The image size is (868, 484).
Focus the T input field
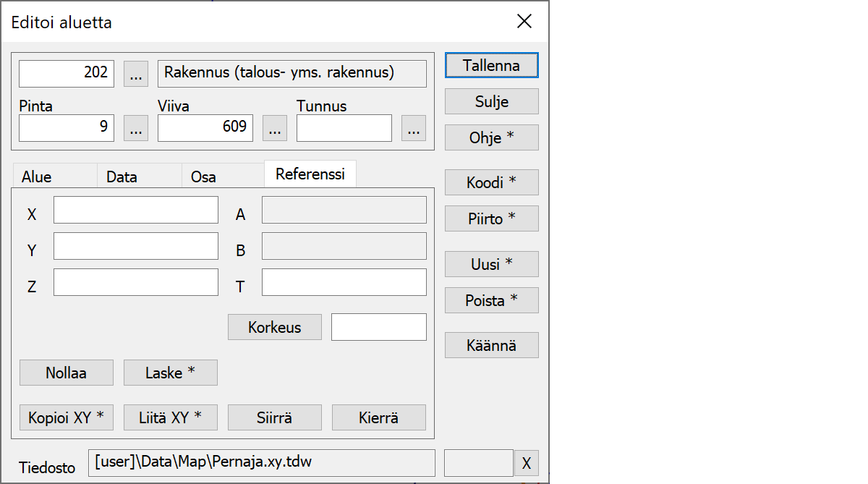coord(344,282)
